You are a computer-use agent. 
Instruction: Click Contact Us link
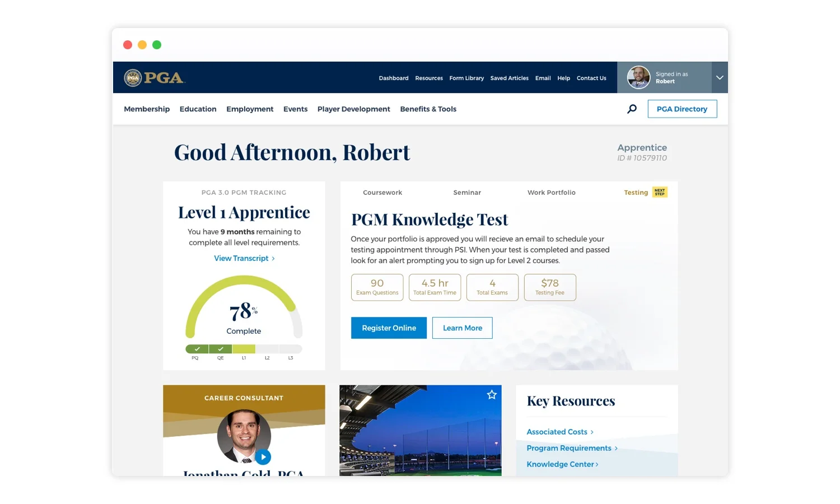point(591,78)
